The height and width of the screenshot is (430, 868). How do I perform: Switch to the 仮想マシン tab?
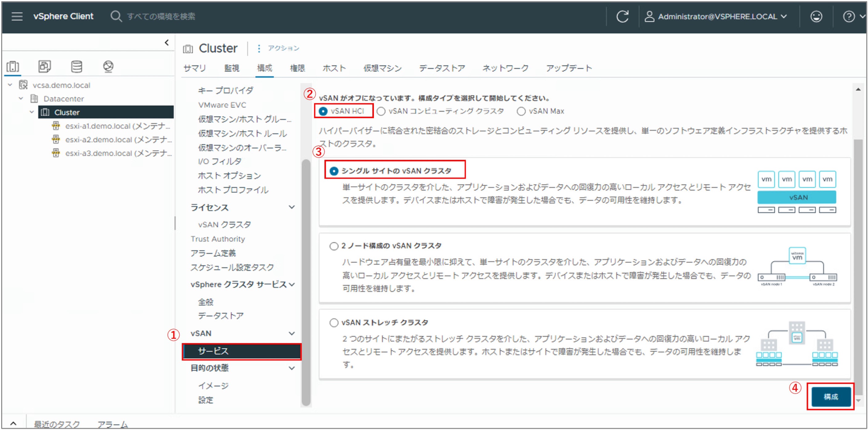tap(383, 68)
